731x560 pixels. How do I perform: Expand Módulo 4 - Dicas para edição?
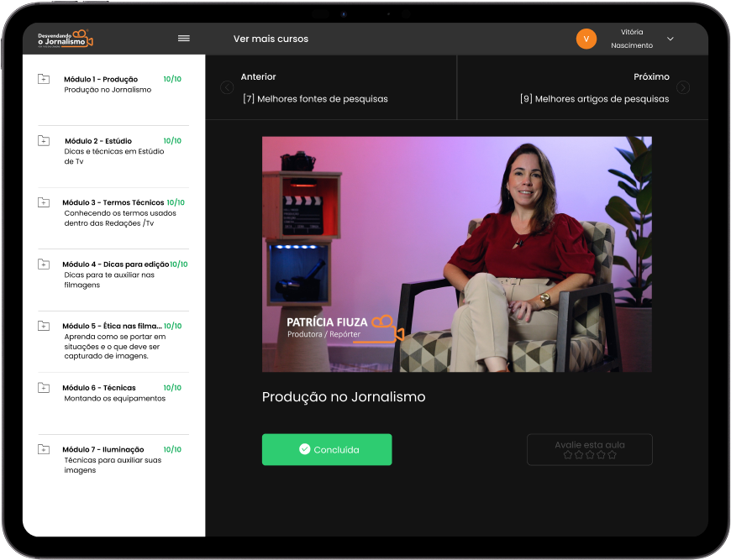click(x=44, y=264)
